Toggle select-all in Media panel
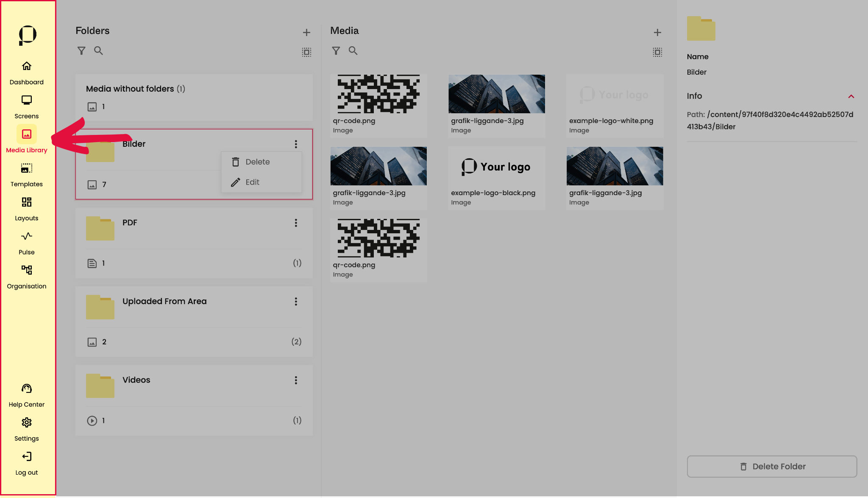868x498 pixels. pos(657,52)
